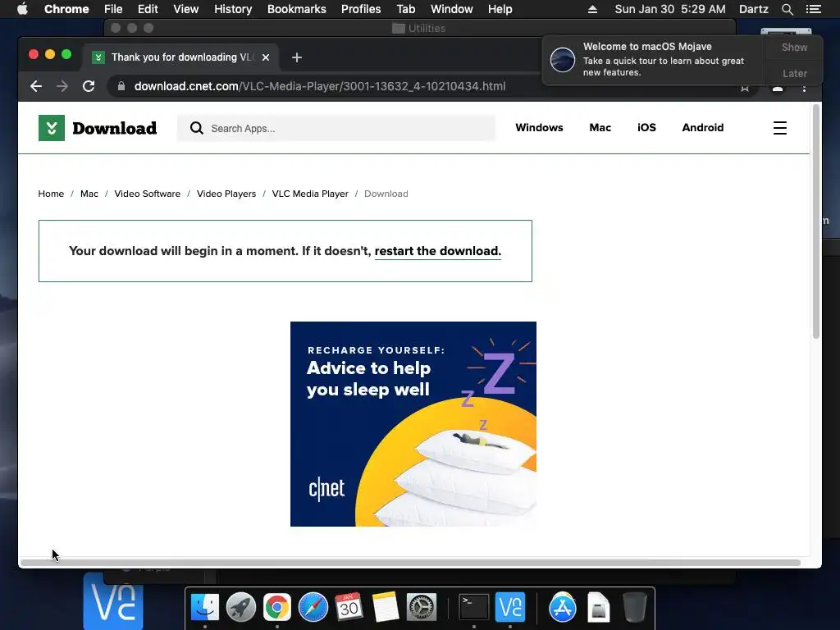Close the 'Thank you for downloading' tab

(x=266, y=57)
